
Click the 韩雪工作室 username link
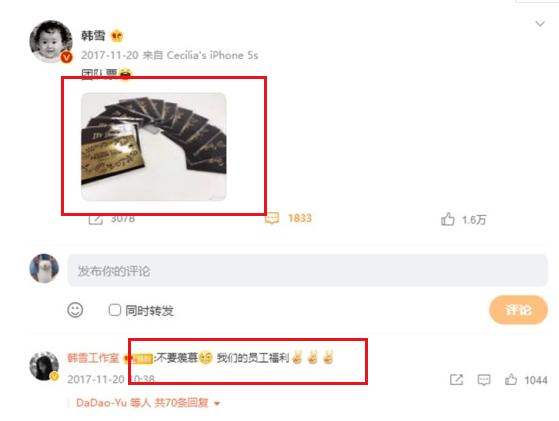pyautogui.click(x=93, y=358)
